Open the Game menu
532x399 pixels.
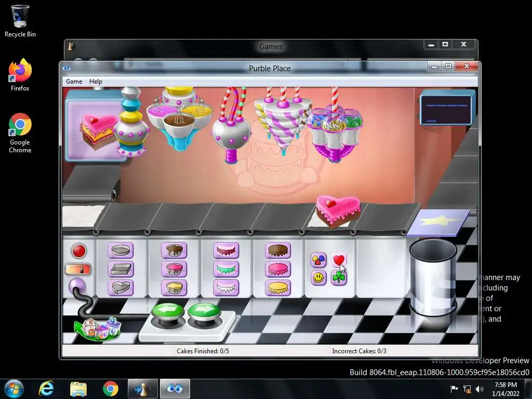pos(74,82)
